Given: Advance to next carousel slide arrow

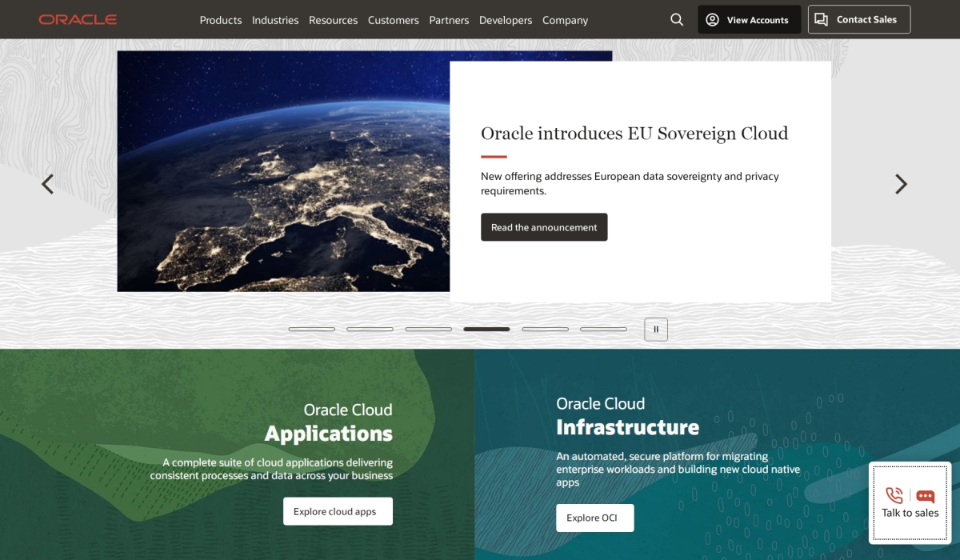Looking at the screenshot, I should 901,184.
